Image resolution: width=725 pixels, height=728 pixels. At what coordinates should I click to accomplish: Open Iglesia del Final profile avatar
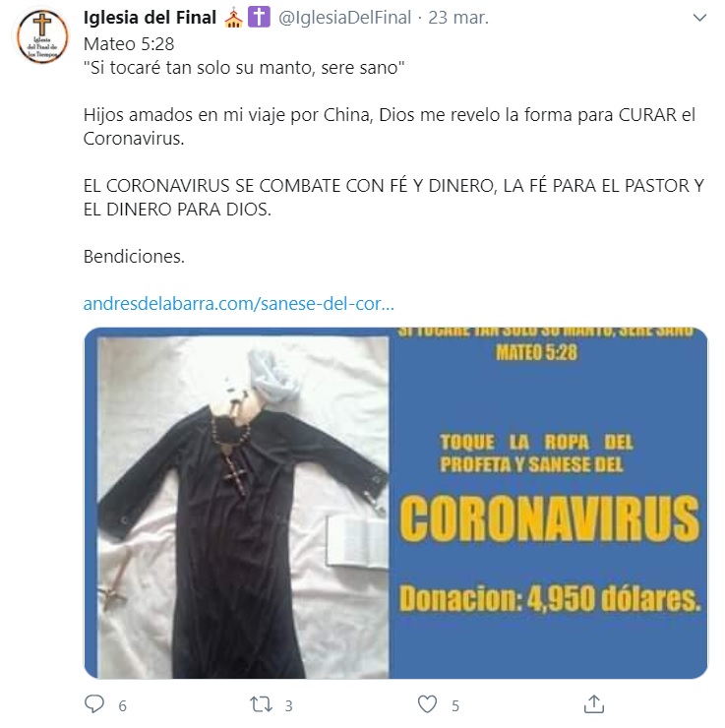42,36
